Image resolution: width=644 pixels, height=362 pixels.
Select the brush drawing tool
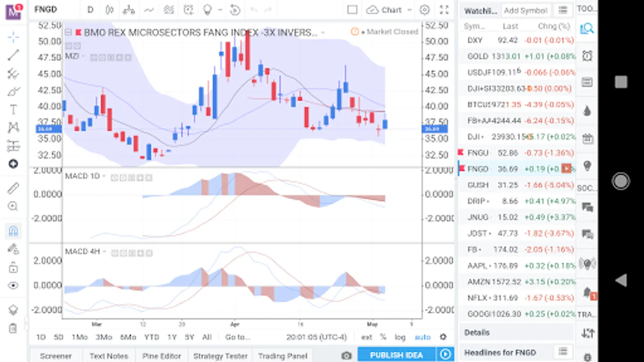click(13, 91)
